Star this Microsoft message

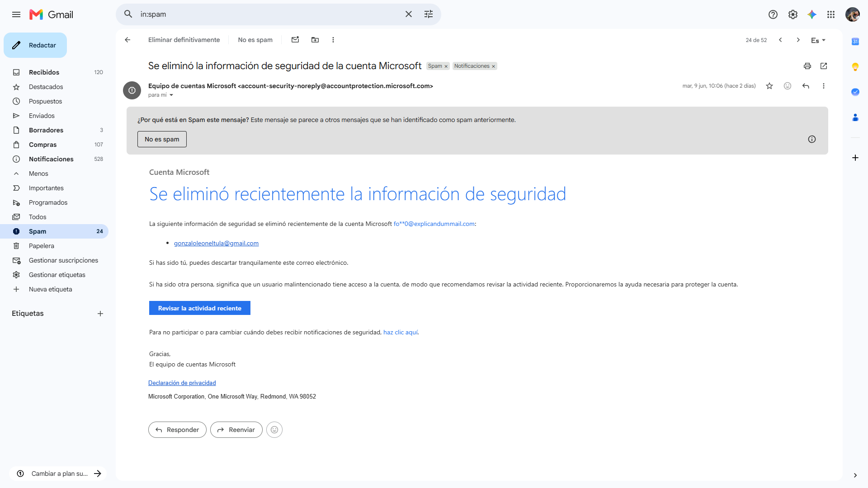[769, 86]
